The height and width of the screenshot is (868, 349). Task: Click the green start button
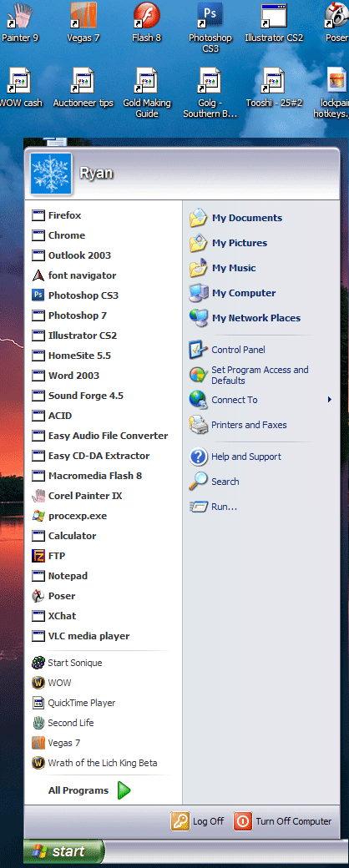point(63,850)
